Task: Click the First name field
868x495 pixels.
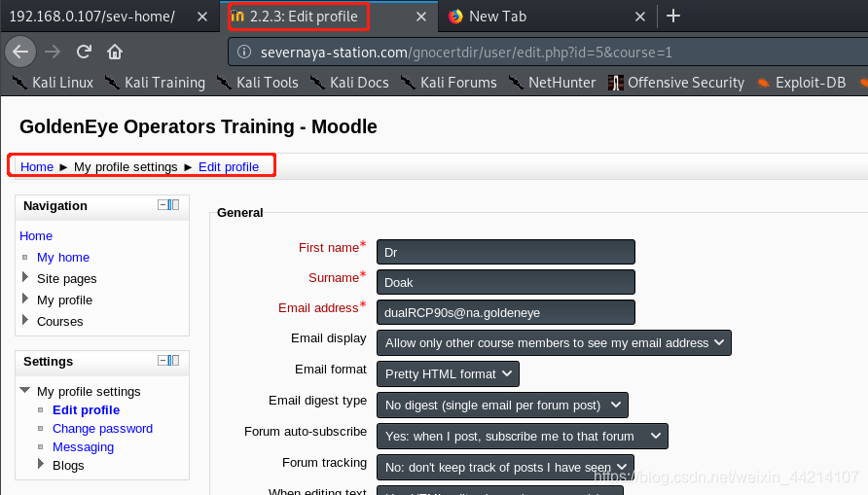Action: coord(506,252)
